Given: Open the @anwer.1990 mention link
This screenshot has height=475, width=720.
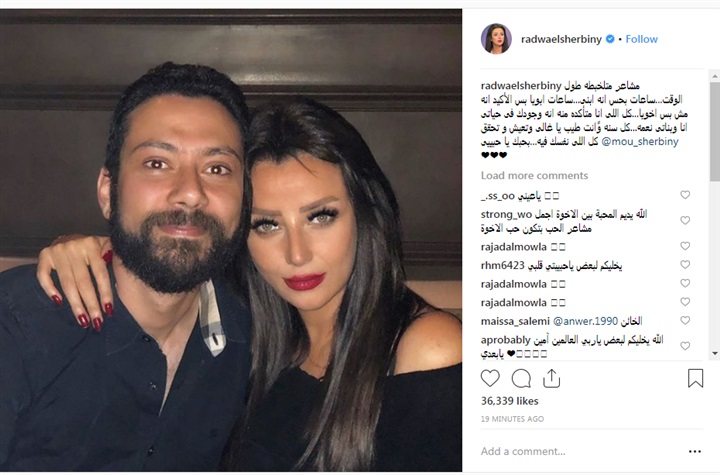Looking at the screenshot, I should coord(585,321).
